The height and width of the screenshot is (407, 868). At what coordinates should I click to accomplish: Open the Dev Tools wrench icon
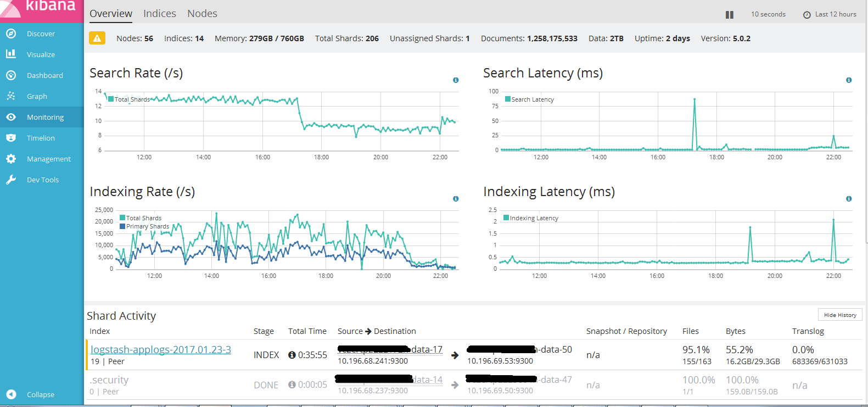(11, 180)
